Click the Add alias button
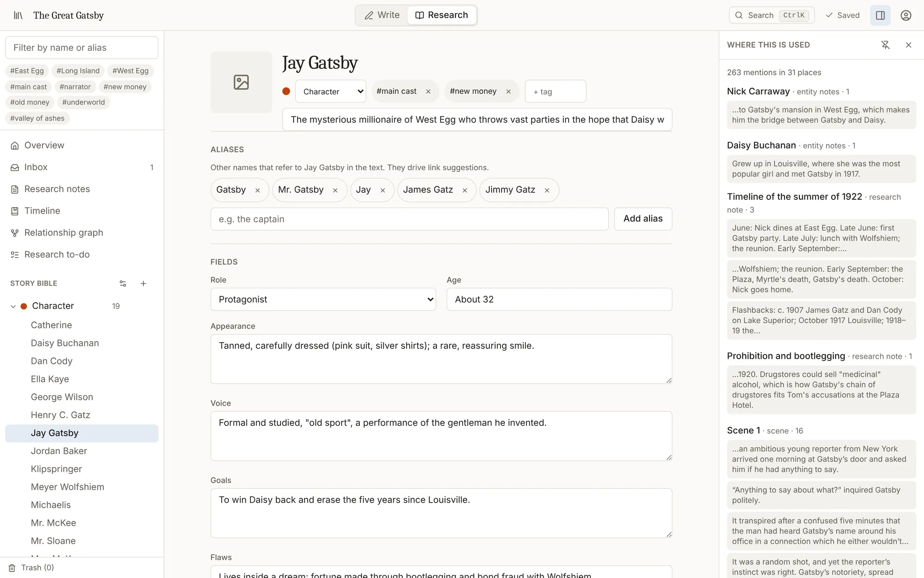 tap(643, 219)
